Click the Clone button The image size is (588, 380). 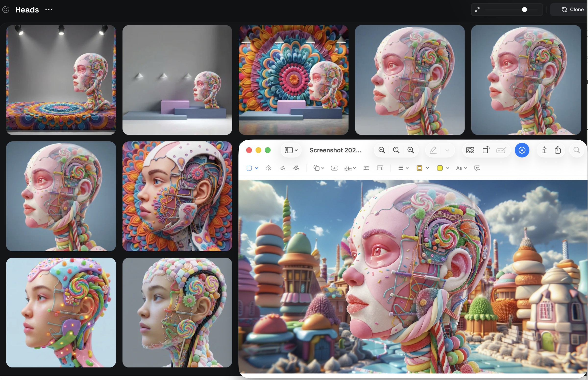[573, 10]
